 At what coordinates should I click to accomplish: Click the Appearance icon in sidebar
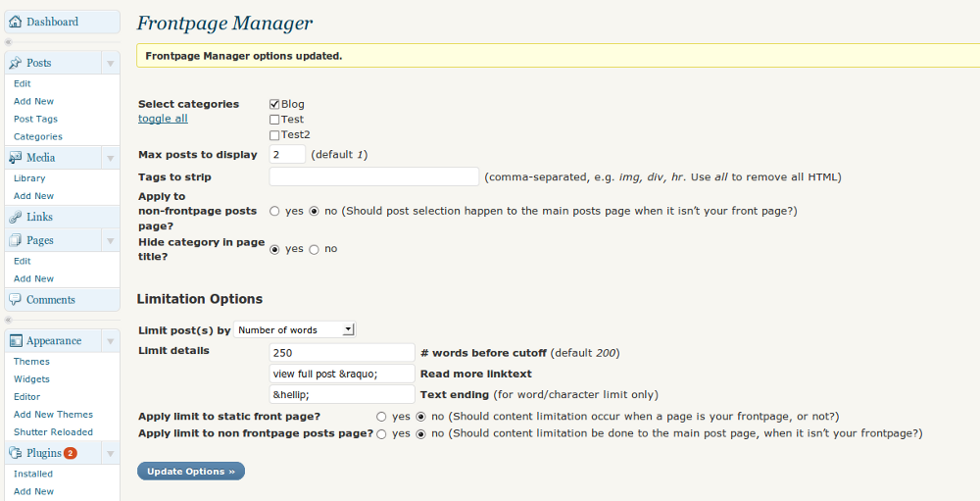pyautogui.click(x=16, y=341)
